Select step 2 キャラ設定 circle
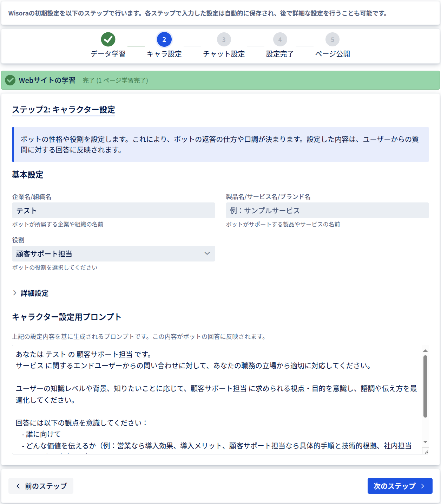Viewport: 441px width, 504px height. click(x=164, y=39)
